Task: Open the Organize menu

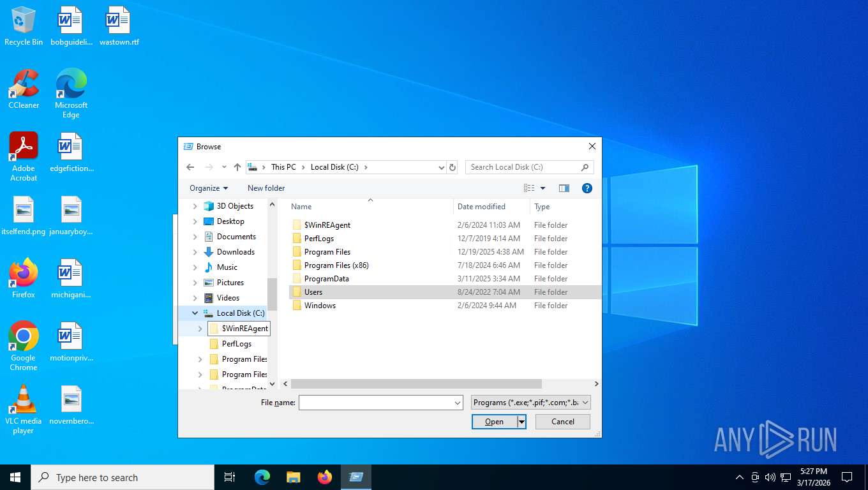Action: tap(209, 188)
